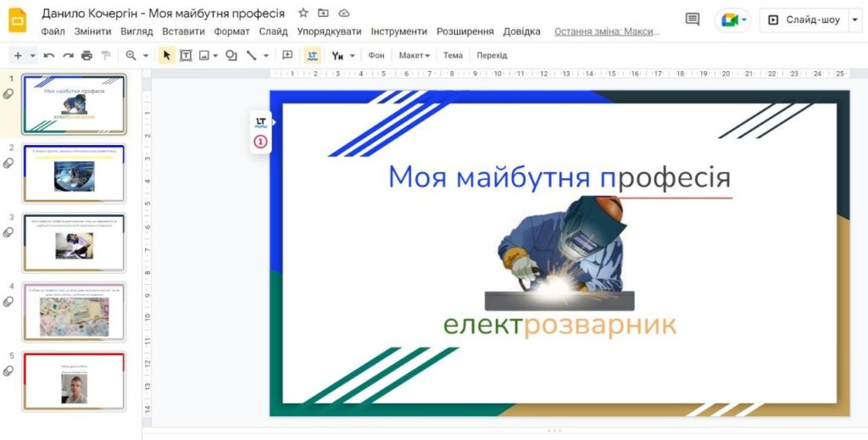This screenshot has width=868, height=440.
Task: Toggle the LanguageTool toolbar icon
Action: [312, 55]
